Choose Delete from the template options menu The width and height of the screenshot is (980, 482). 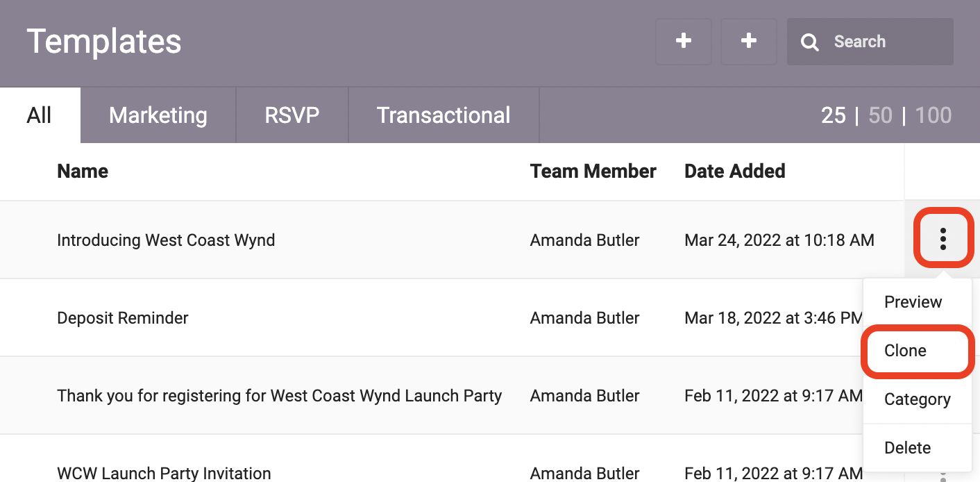tap(907, 448)
